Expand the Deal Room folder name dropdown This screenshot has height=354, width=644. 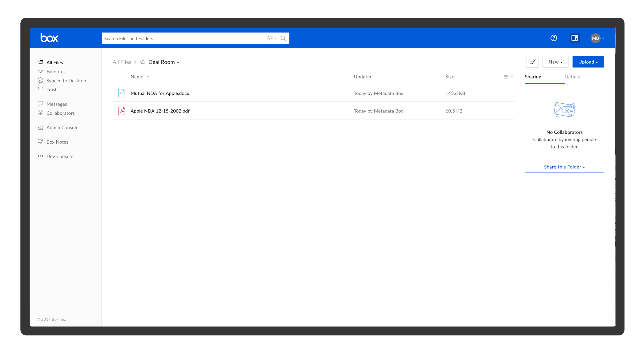click(x=178, y=62)
